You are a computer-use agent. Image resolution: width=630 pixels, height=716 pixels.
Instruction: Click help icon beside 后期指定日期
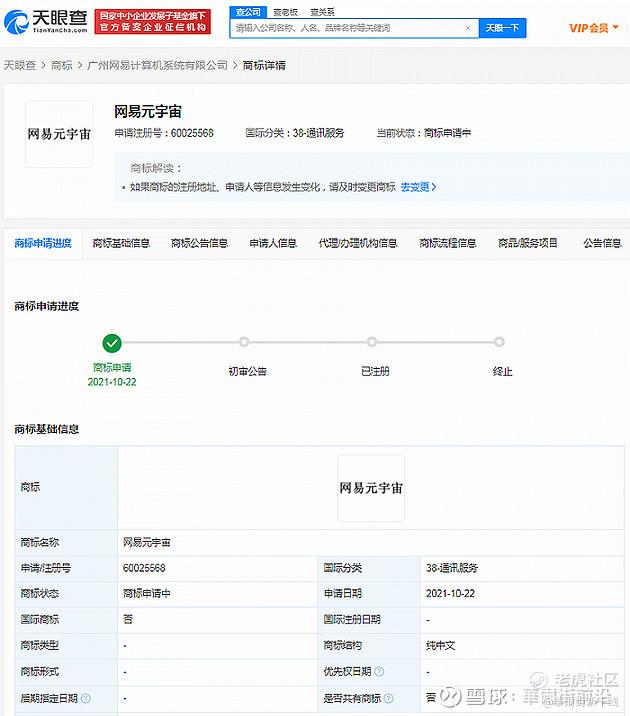click(86, 699)
